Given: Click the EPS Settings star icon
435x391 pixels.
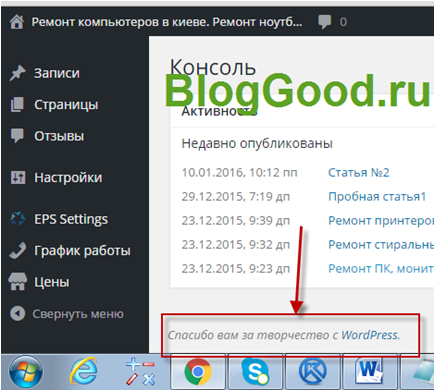Looking at the screenshot, I should 17,219.
